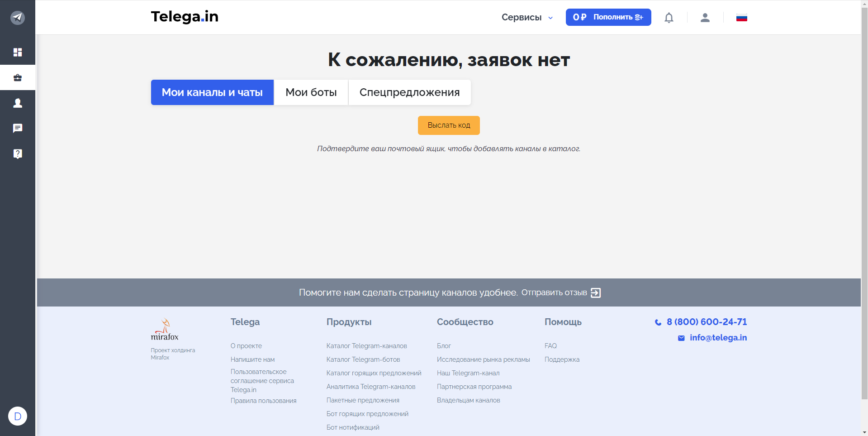Select the briefcase icon in sidebar

click(18, 77)
